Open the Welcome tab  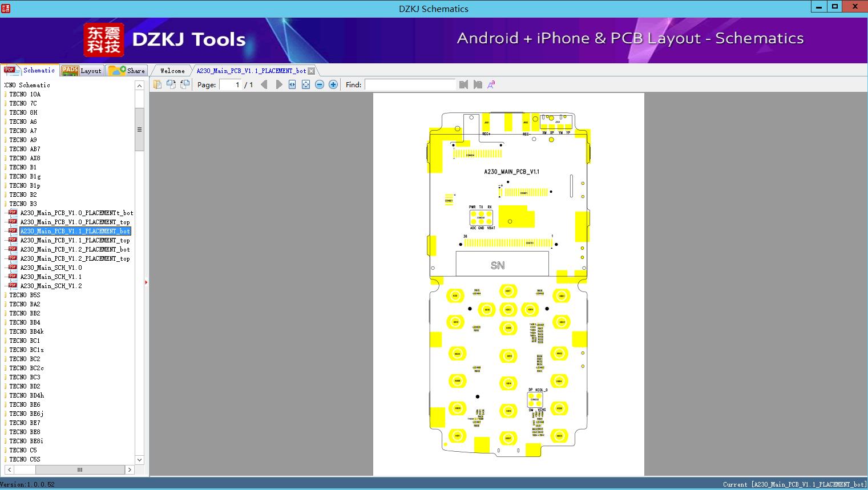coord(172,71)
